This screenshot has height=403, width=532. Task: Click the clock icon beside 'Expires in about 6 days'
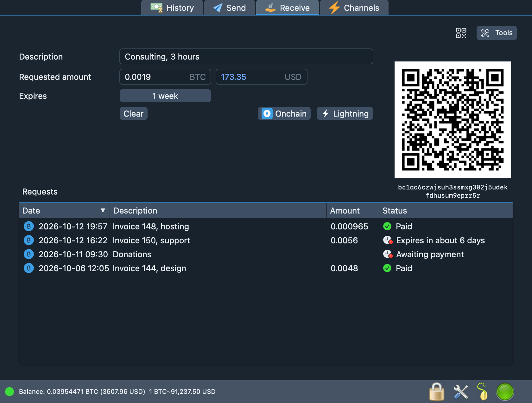[388, 240]
